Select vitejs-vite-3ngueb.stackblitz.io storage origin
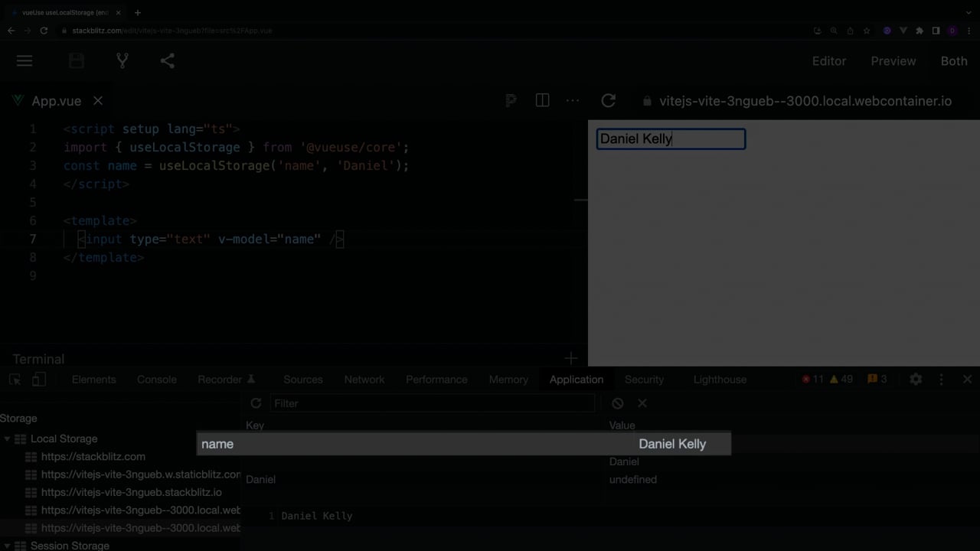Viewport: 980px width, 551px height. (x=132, y=492)
